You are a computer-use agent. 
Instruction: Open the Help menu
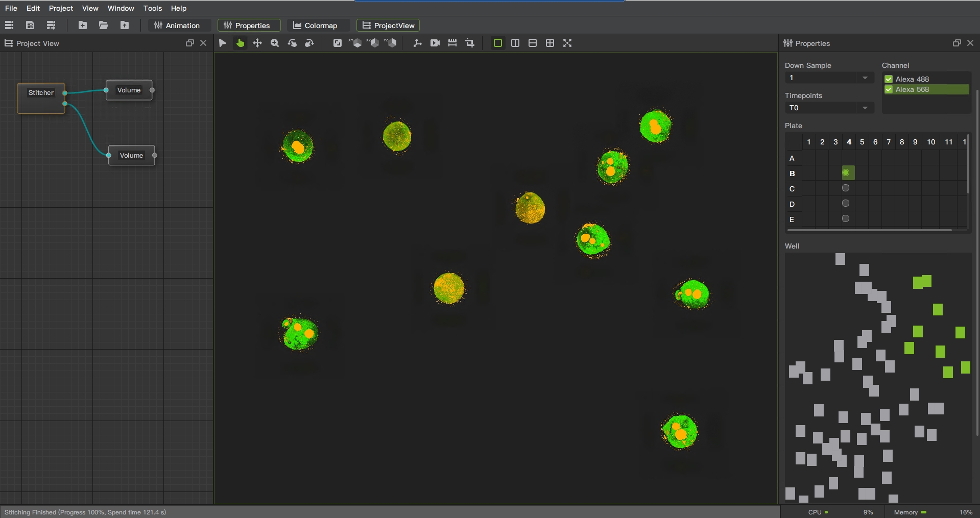[x=179, y=8]
